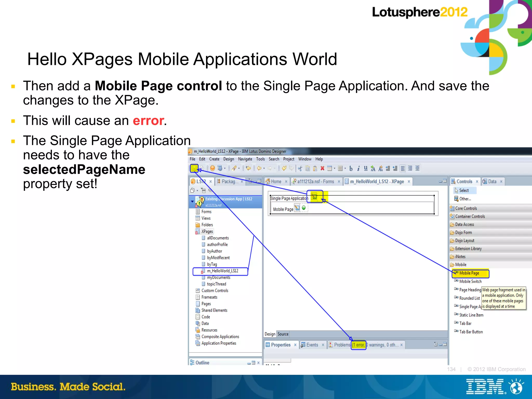Screen dimensions: 532x399
Task: Select the Tab Bar Button control
Action: point(471,332)
